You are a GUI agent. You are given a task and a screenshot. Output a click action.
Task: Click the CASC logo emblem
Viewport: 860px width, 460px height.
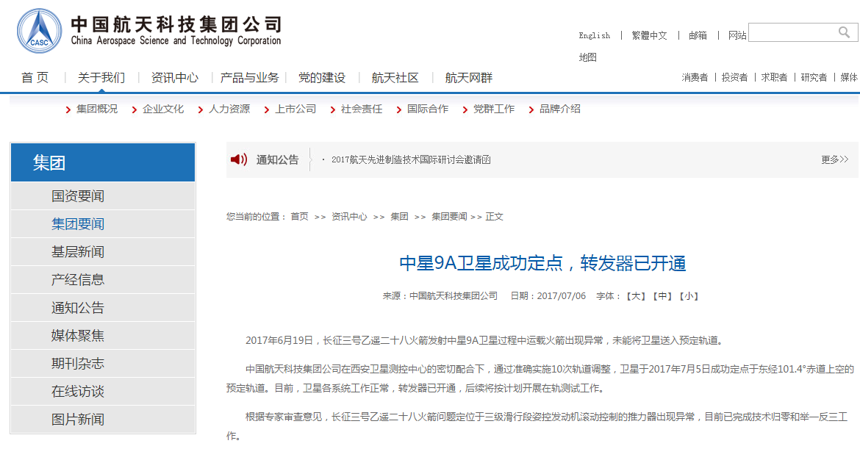tap(39, 31)
